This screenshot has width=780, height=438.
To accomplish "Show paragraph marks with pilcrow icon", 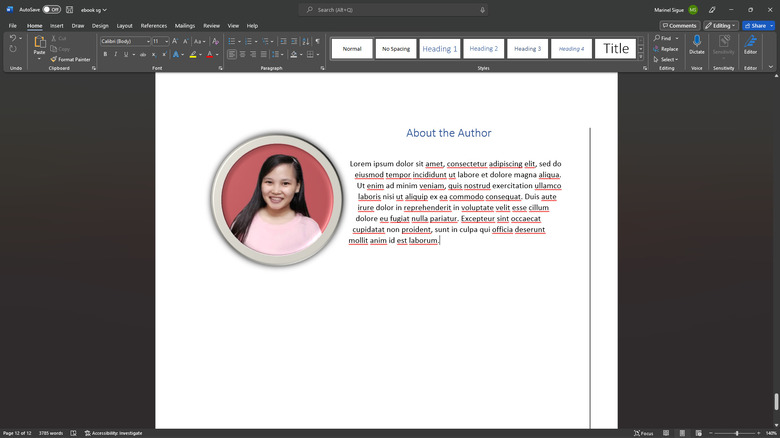I will click(x=318, y=41).
